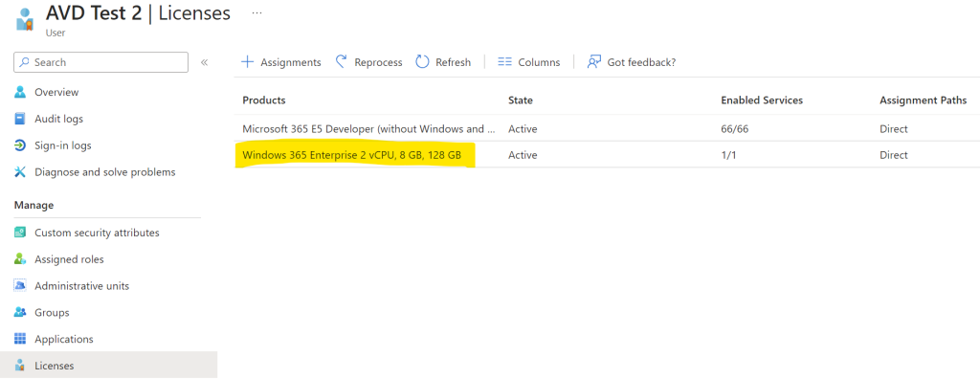This screenshot has width=980, height=379.
Task: Collapse the sidebar with double-chevron icon
Action: [x=204, y=62]
